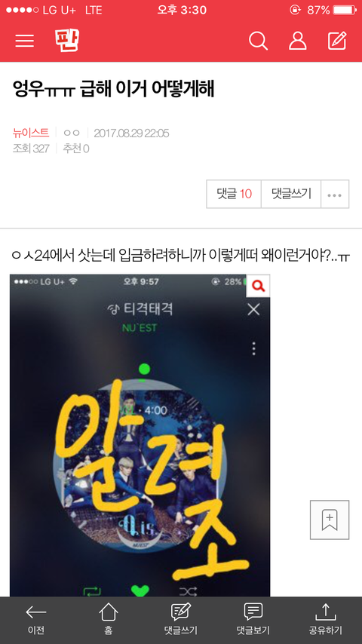The height and width of the screenshot is (644, 362).
Task: Expand the more options ellipsis button
Action: [x=335, y=194]
